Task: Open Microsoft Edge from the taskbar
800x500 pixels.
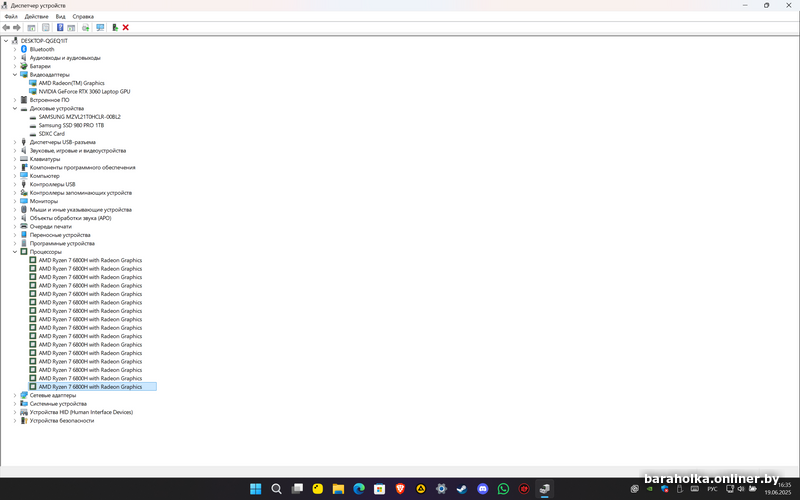Action: (359, 489)
